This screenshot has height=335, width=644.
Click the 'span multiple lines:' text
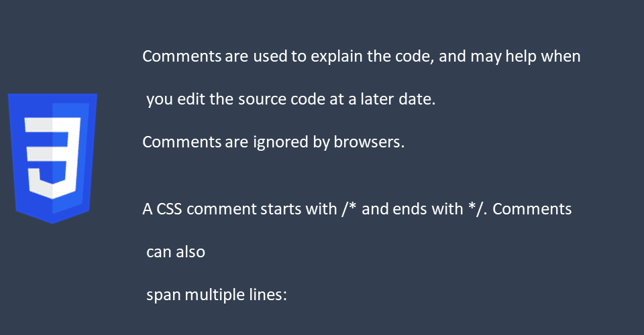click(217, 295)
